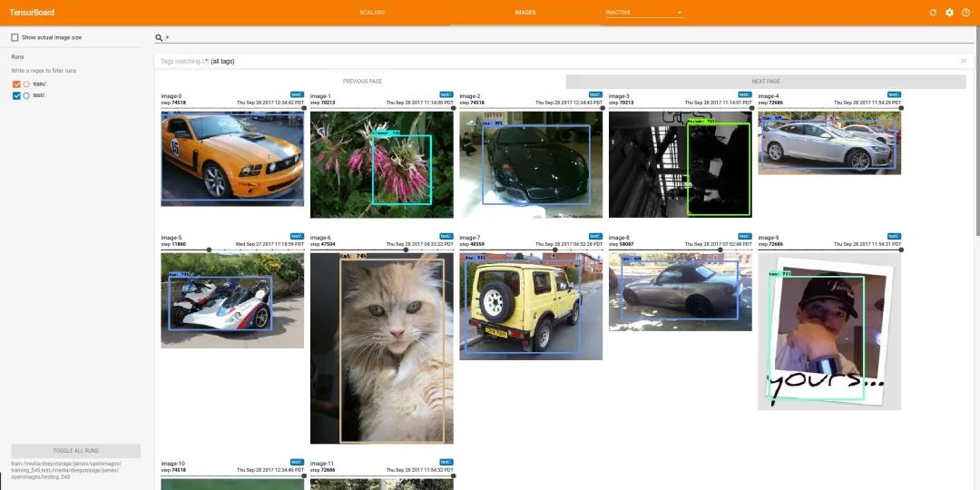Viewport: 980px width, 490px height.
Task: Open image-9 polaroid man thumbnail
Action: coord(829,331)
